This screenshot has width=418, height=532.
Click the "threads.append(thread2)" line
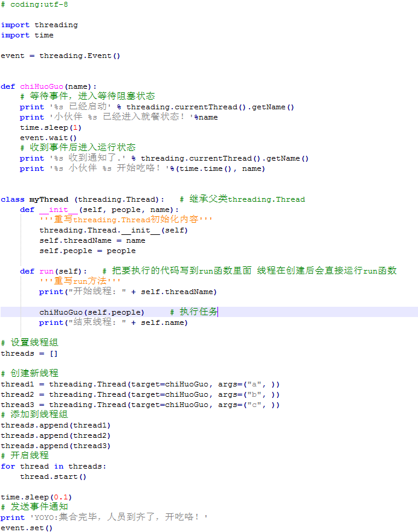point(56,435)
